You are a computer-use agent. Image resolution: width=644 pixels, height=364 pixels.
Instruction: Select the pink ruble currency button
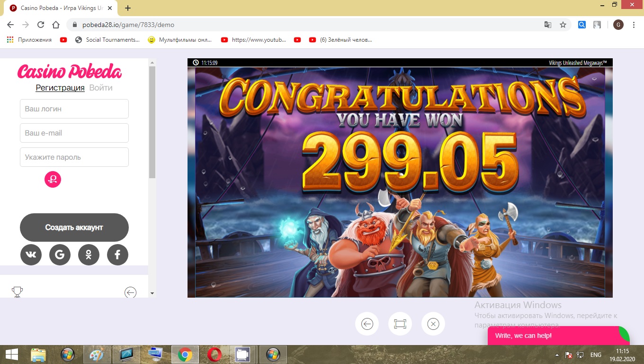[53, 179]
